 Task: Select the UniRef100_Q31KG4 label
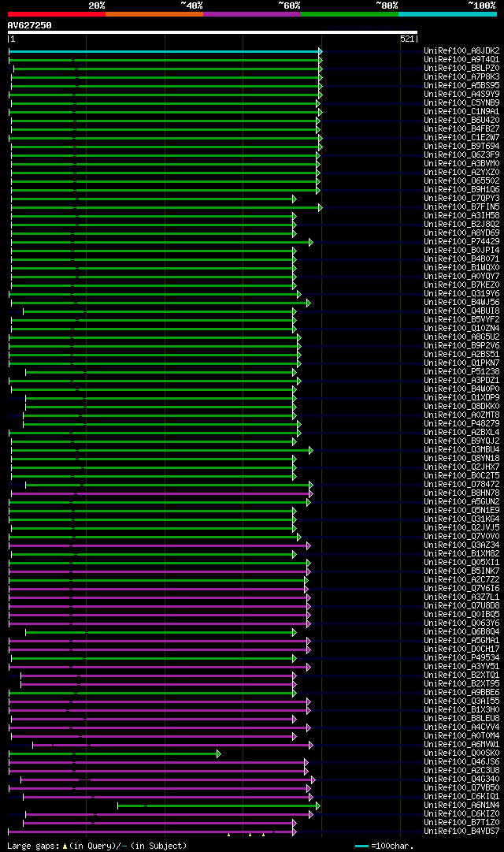461,519
